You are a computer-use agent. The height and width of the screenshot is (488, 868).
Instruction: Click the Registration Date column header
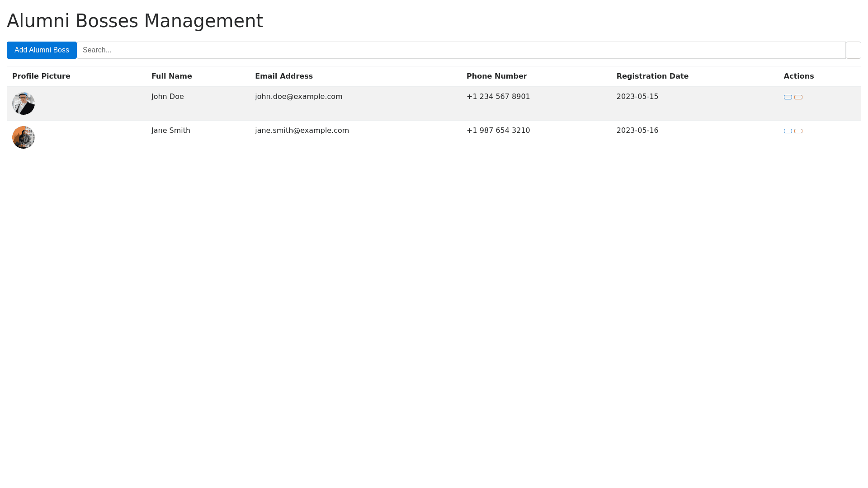pos(652,76)
